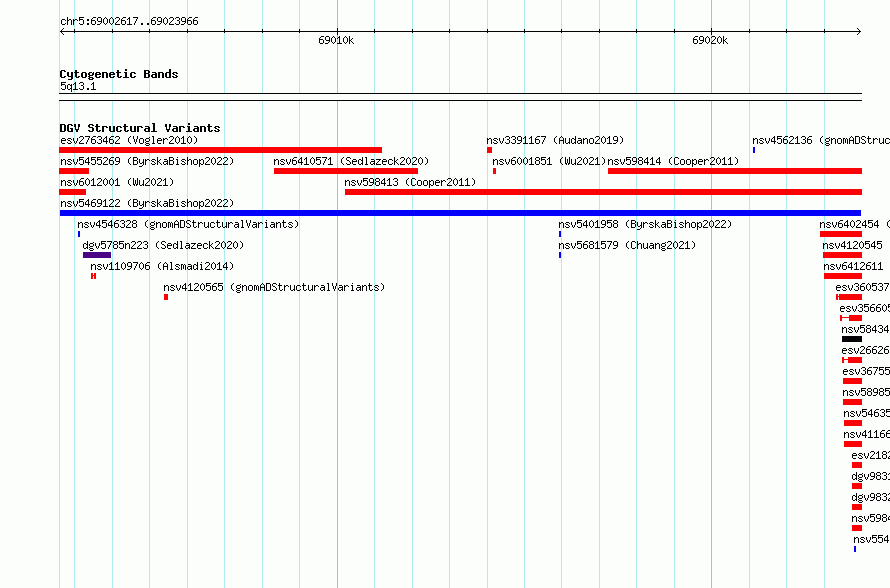Open the nsv6412611 variant label
890x588 pixels.
(853, 266)
